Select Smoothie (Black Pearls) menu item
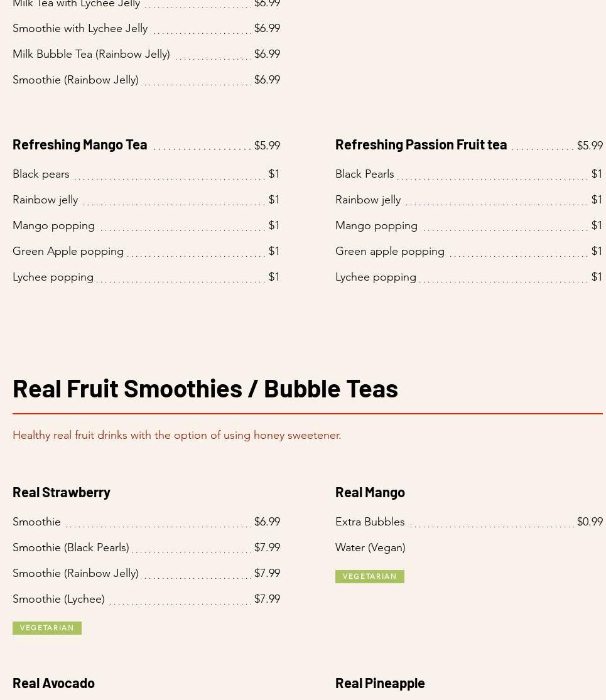The image size is (606, 700). point(71,547)
